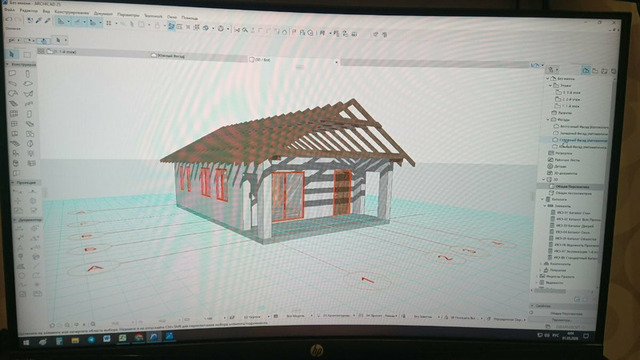
Task: Click the Undo arrow icon
Action: (9, 20)
